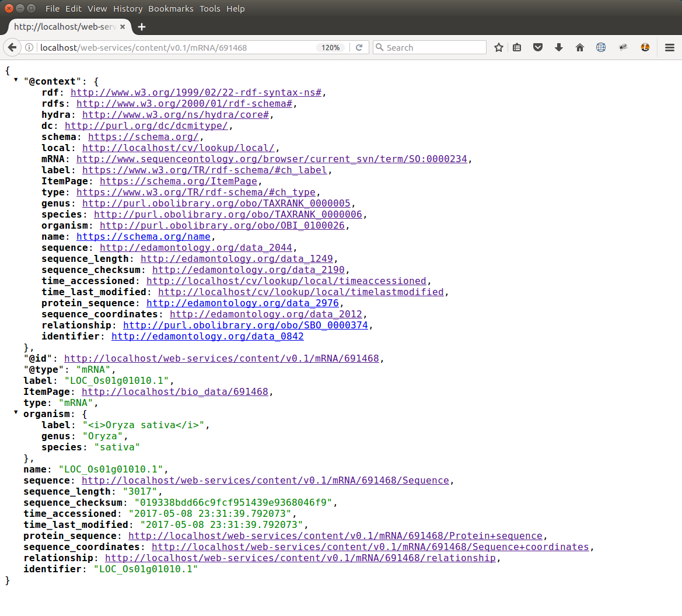This screenshot has height=616, width=682.
Task: Save page to Pocket icon
Action: click(x=538, y=47)
